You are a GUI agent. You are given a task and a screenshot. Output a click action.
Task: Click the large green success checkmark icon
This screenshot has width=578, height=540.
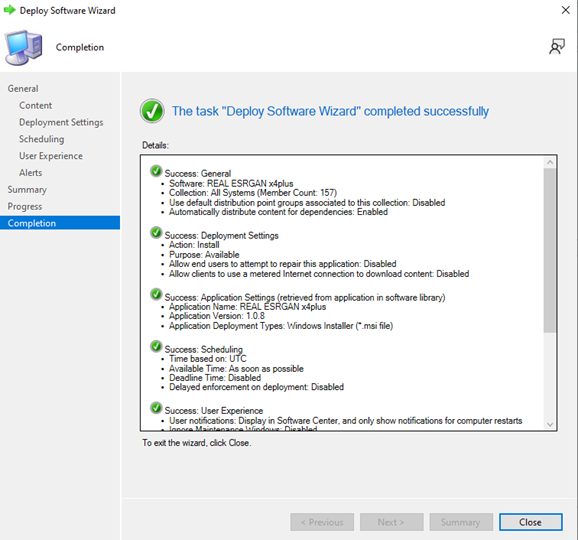coord(152,111)
